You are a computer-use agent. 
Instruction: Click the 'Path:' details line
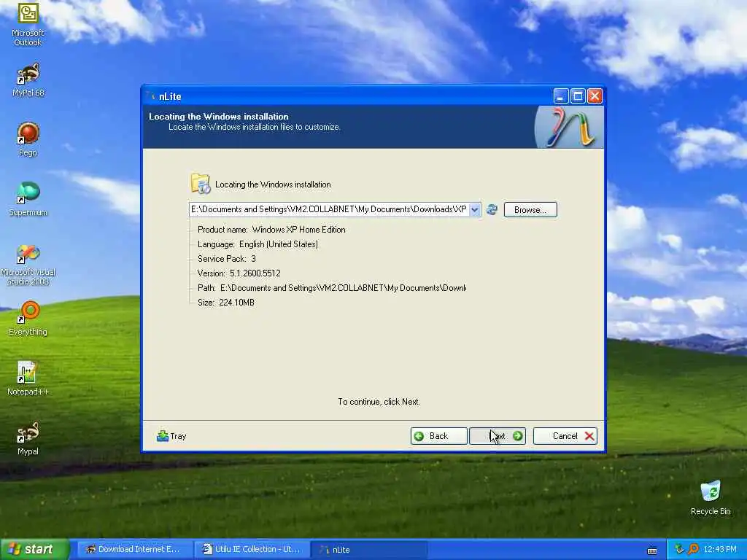click(332, 288)
